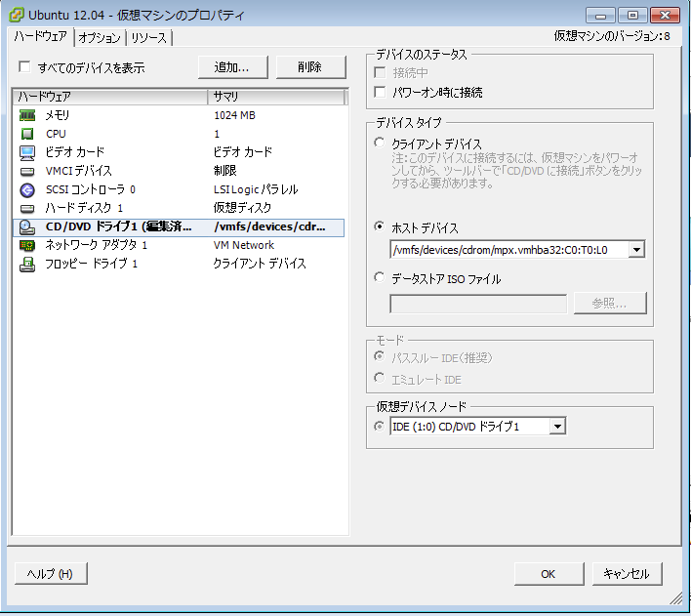
Task: Click the hard disk 1 icon
Action: (x=27, y=208)
